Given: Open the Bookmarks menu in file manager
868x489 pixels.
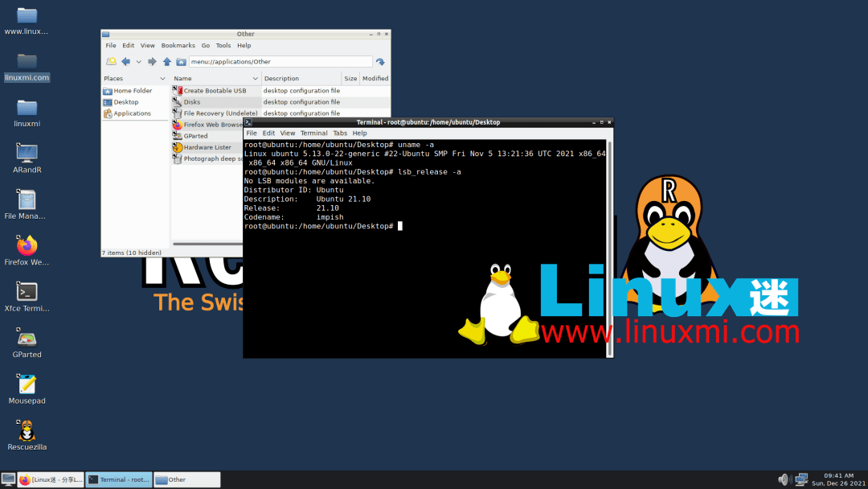Looking at the screenshot, I should pyautogui.click(x=178, y=46).
